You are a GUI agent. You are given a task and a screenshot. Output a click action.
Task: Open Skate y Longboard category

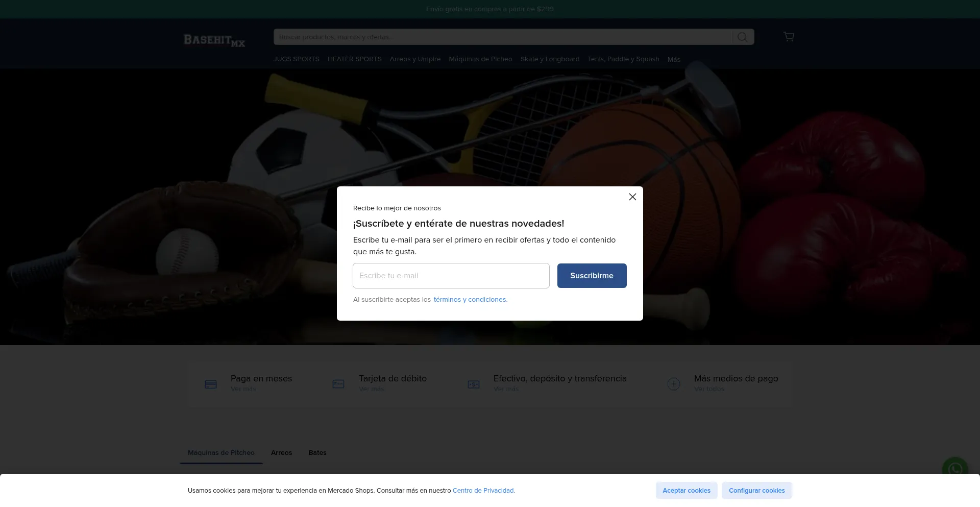[x=550, y=59]
